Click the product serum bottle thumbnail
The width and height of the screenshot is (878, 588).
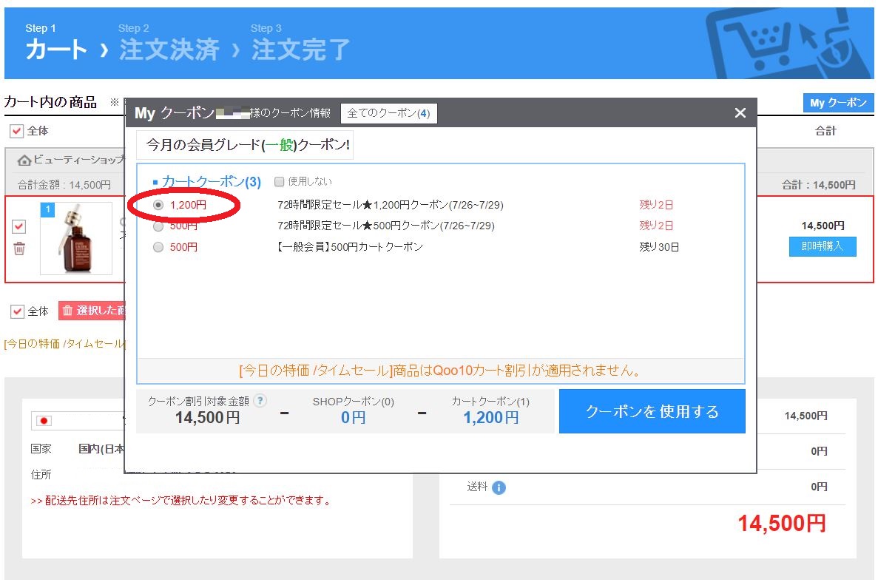76,239
